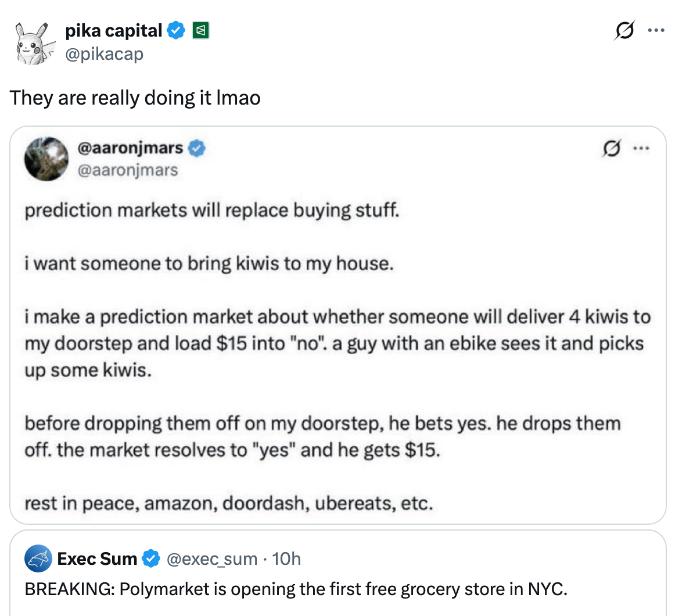675x616 pixels.
Task: Click the bold @aaronjmars display name
Action: click(130, 148)
